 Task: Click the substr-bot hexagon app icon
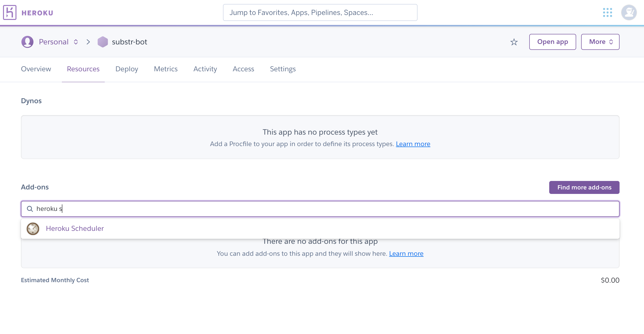(103, 42)
